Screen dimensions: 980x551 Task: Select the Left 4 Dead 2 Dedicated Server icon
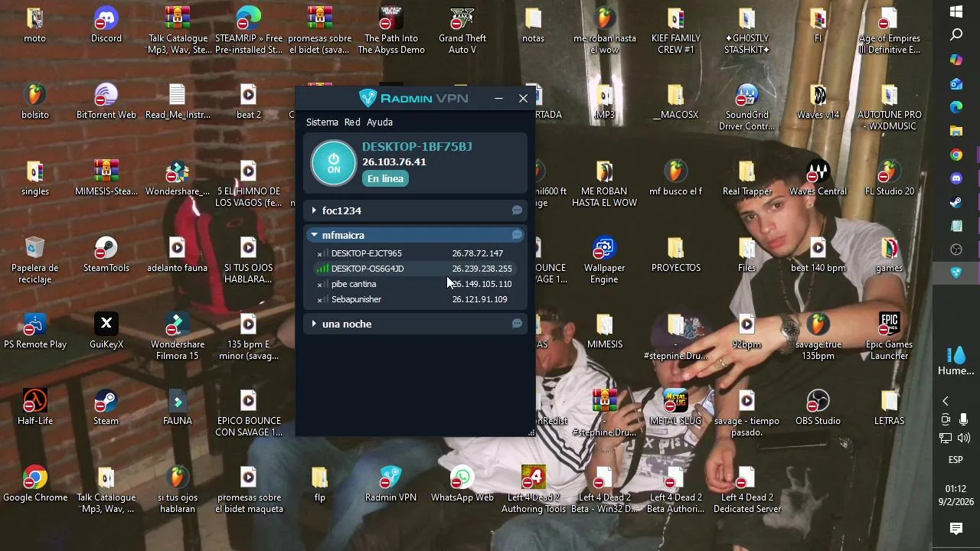coord(747,490)
